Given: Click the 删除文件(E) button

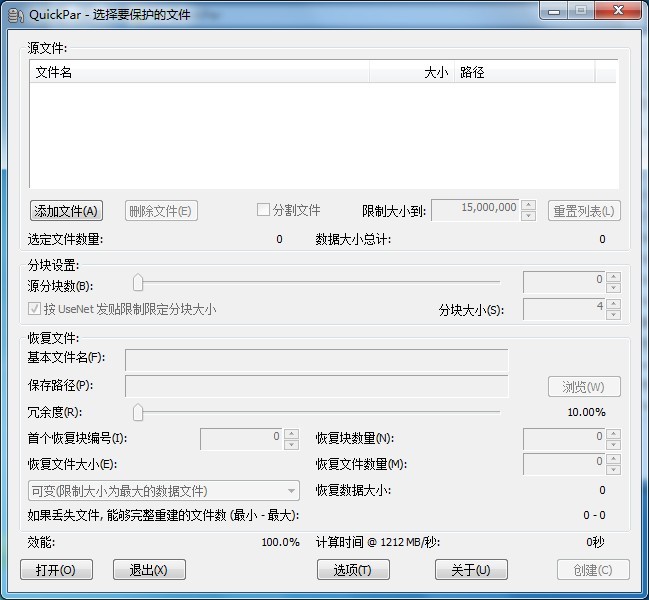Looking at the screenshot, I should click(x=160, y=211).
